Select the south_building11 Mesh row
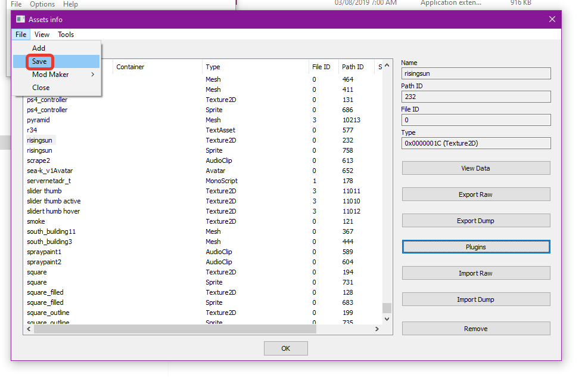588x377 pixels. 203,231
